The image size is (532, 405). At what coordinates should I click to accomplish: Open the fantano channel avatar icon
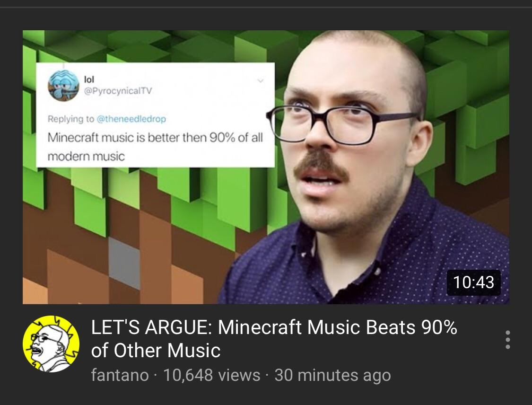coord(51,344)
